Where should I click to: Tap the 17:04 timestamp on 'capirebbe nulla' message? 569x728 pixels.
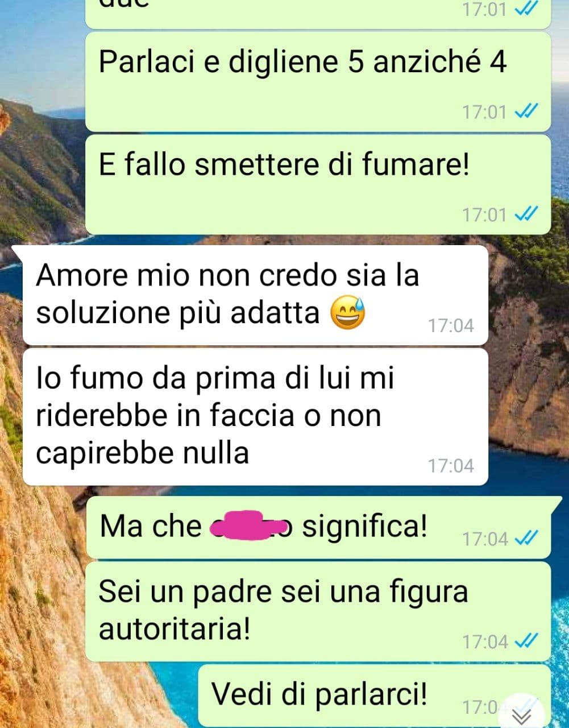(451, 466)
